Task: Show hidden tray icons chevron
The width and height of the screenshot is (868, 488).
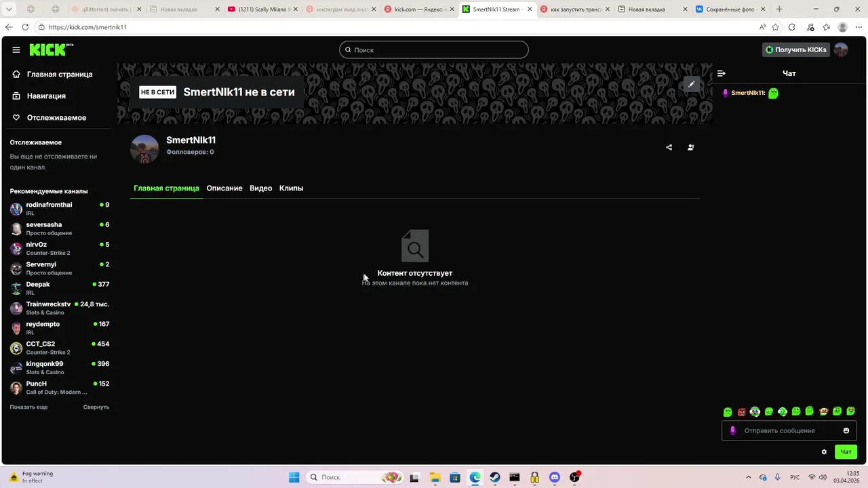Action: pos(749,477)
